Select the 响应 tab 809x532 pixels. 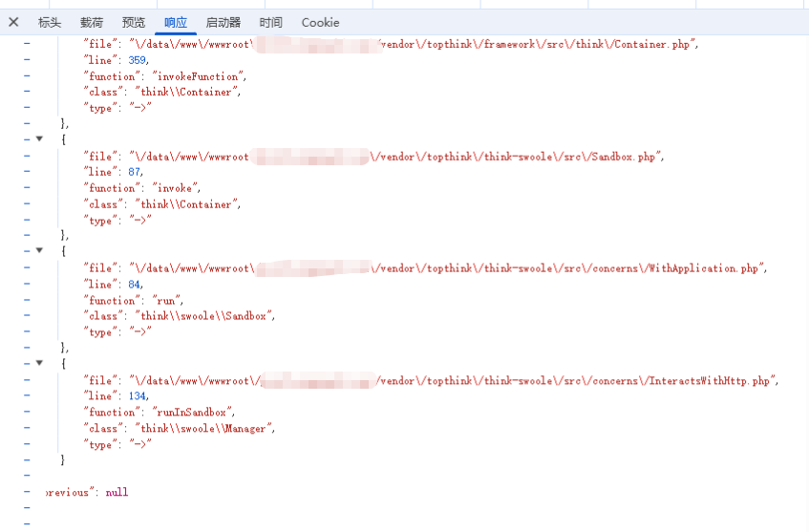coord(176,23)
